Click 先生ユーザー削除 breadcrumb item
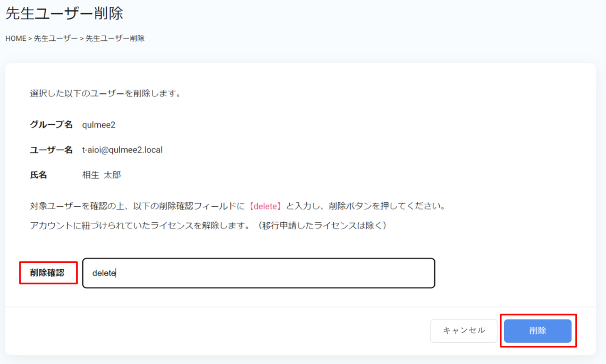The height and width of the screenshot is (364, 606). point(115,38)
